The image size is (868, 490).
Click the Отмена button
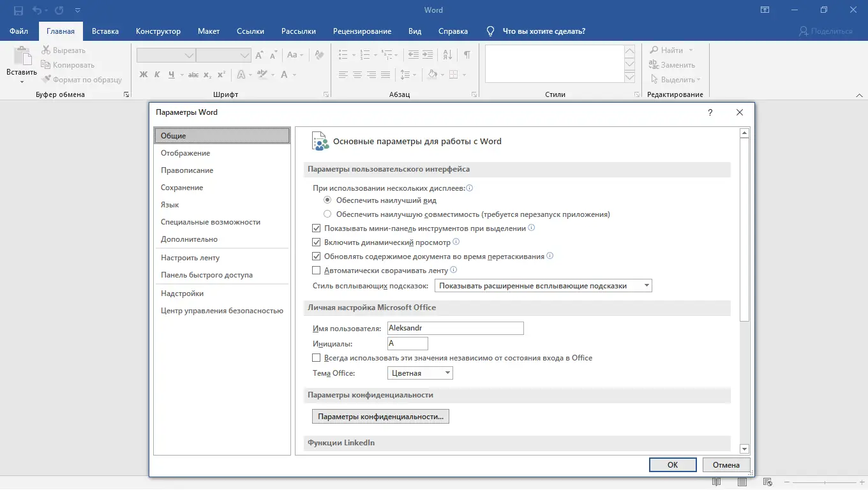point(726,465)
